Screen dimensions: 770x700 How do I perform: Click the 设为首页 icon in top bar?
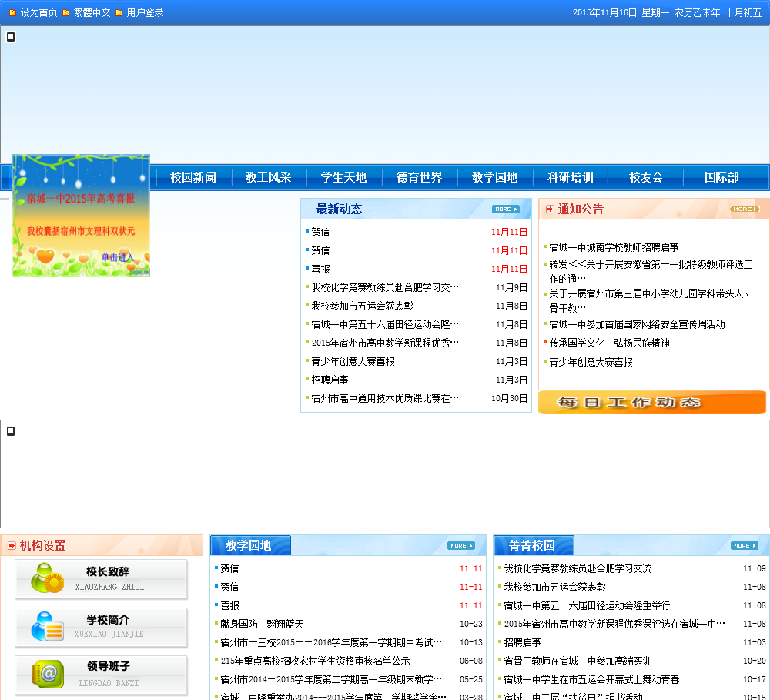12,13
